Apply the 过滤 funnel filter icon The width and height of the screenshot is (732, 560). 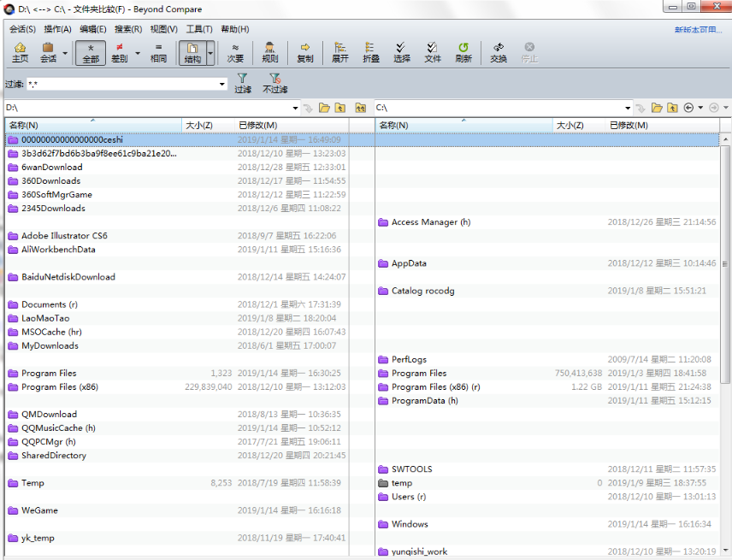click(243, 83)
